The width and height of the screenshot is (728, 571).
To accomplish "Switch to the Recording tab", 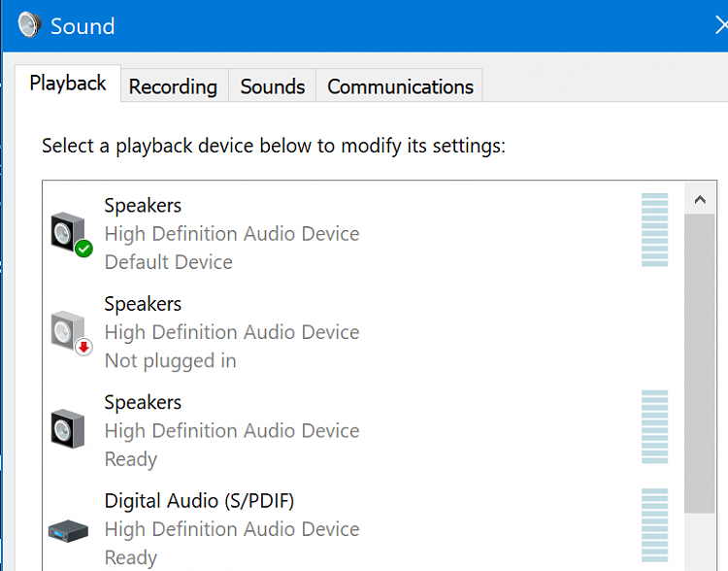I will [173, 86].
